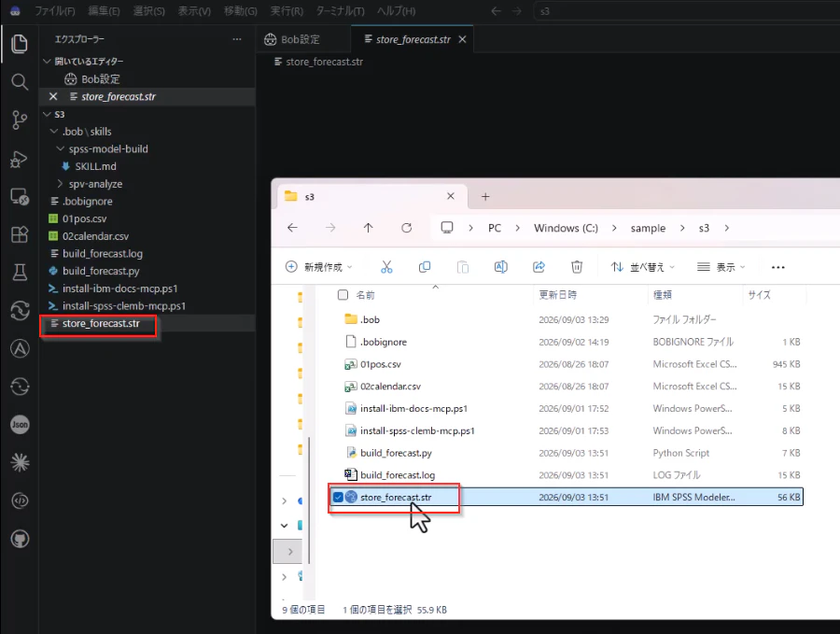Open the 表示(V) menu in the menu bar
The image size is (840, 634).
[194, 10]
